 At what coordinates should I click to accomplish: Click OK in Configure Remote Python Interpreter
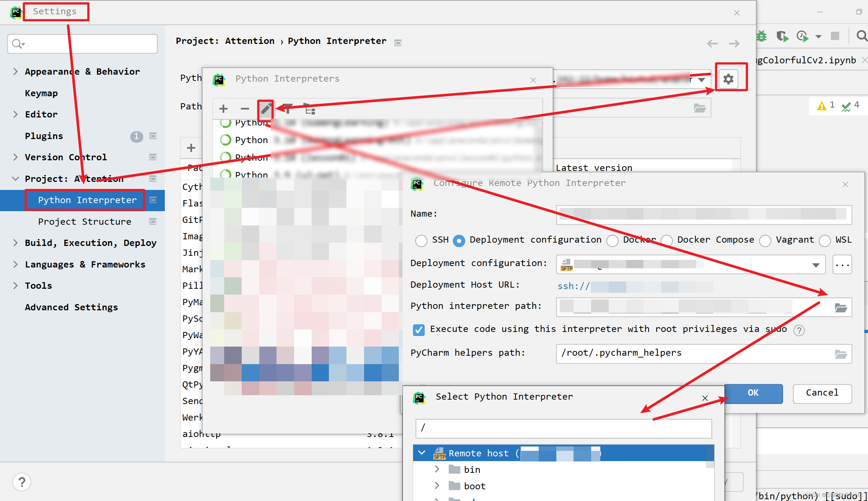(x=753, y=393)
